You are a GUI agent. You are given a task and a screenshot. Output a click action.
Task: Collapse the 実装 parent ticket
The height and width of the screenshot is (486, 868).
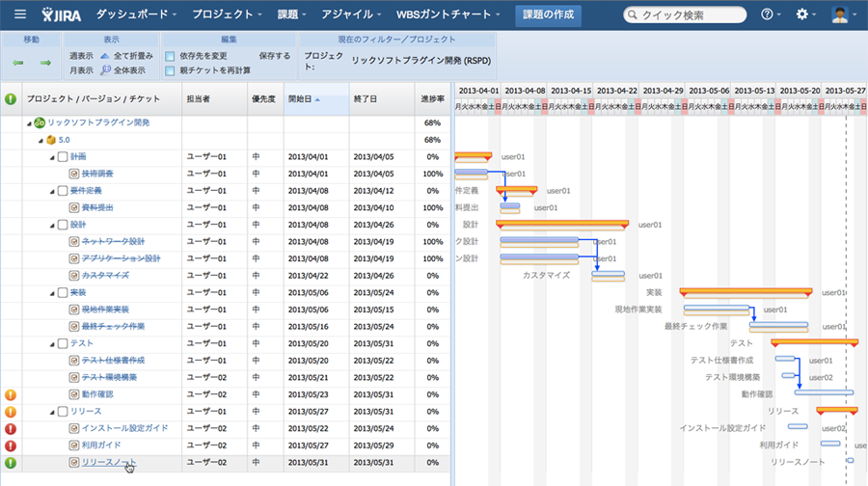(52, 294)
